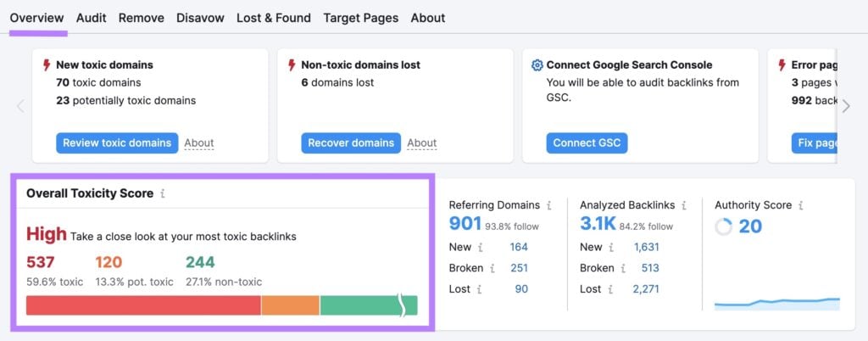868x341 pixels.
Task: Open the Disavow tab
Action: pyautogui.click(x=200, y=18)
